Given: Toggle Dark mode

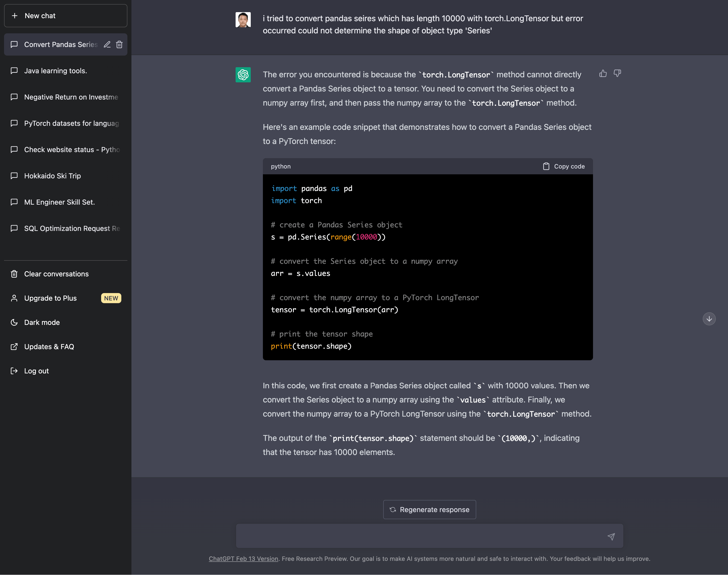Looking at the screenshot, I should 65,323.
